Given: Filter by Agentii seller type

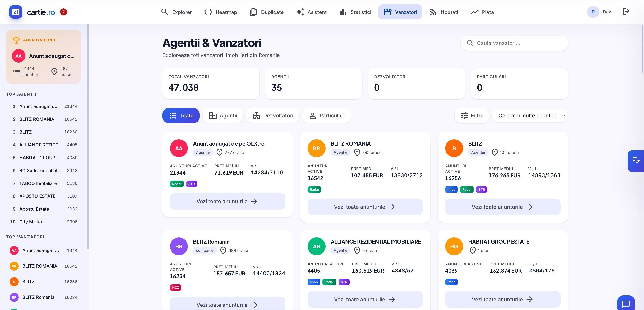Looking at the screenshot, I should pyautogui.click(x=223, y=116).
